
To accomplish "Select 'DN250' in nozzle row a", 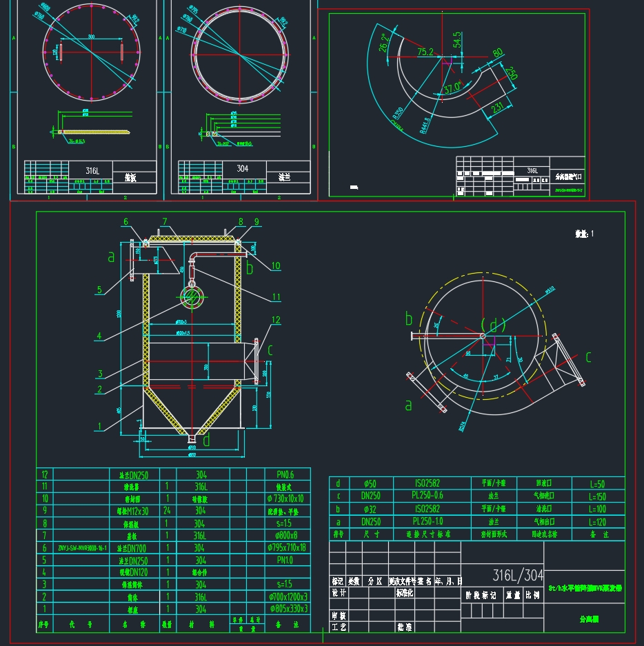I will pyautogui.click(x=371, y=522).
